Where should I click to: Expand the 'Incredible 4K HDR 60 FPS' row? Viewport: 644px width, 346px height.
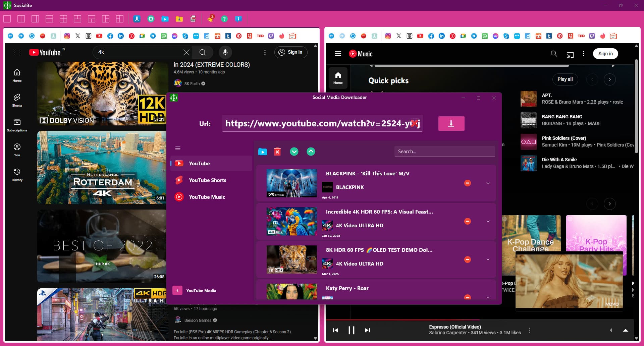click(488, 221)
